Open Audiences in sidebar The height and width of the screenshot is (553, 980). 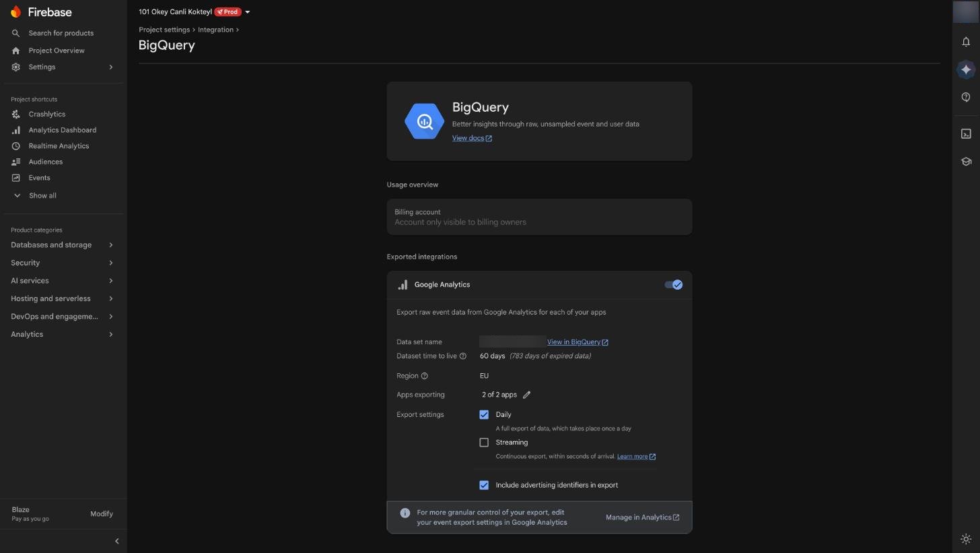tap(46, 162)
